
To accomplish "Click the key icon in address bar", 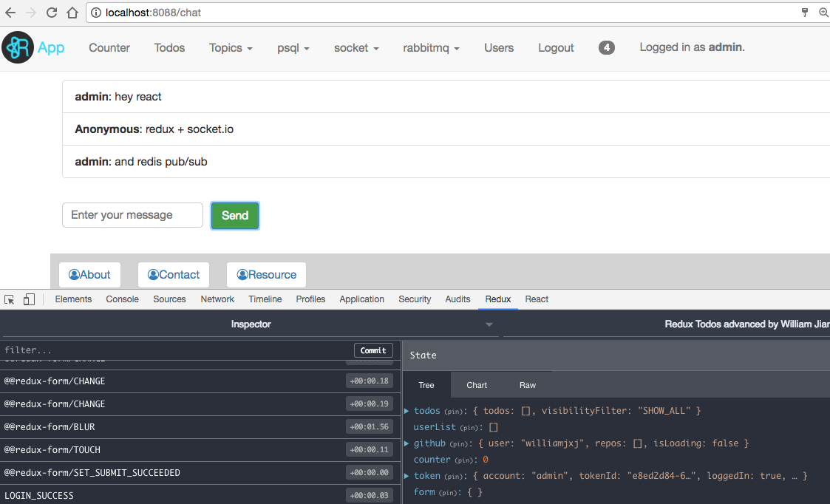I will [x=805, y=12].
